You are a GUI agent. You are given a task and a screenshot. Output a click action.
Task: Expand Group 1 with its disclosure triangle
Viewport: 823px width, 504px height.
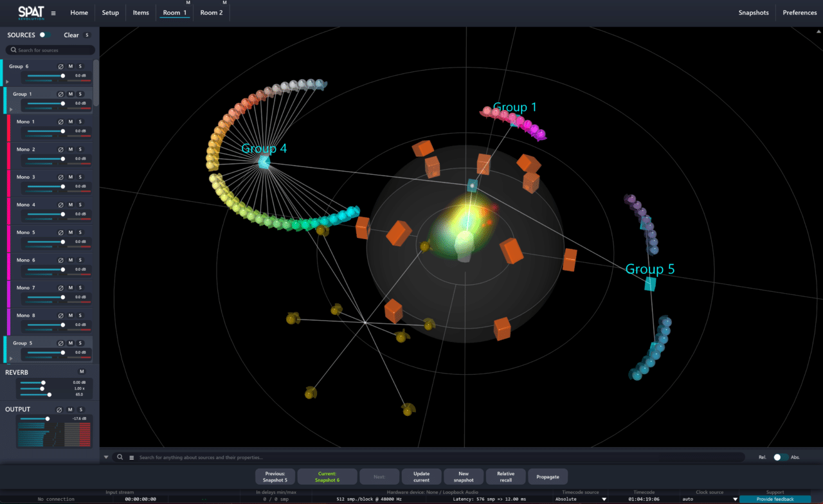point(11,109)
